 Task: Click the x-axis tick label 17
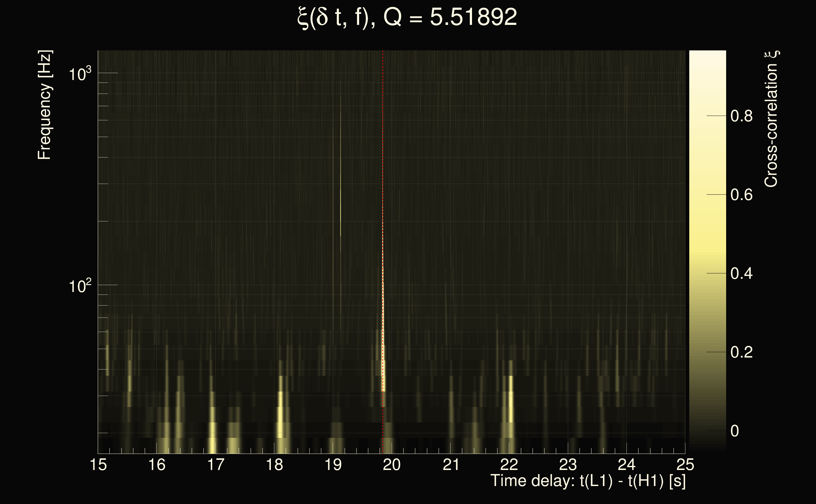pyautogui.click(x=216, y=465)
